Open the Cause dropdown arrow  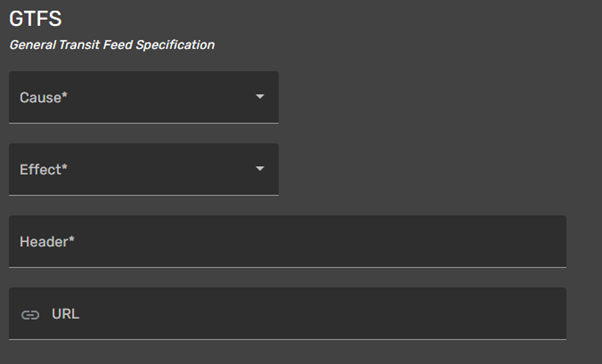coord(260,96)
